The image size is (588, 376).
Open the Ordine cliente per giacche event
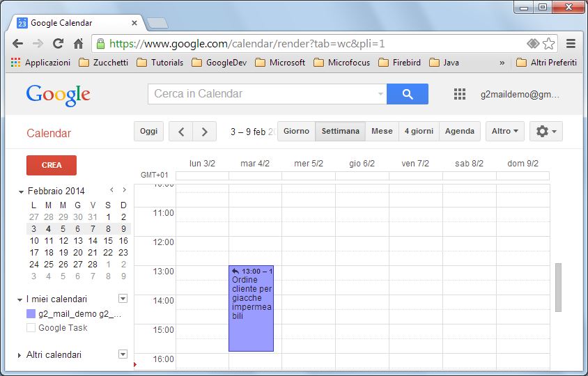pyautogui.click(x=252, y=308)
